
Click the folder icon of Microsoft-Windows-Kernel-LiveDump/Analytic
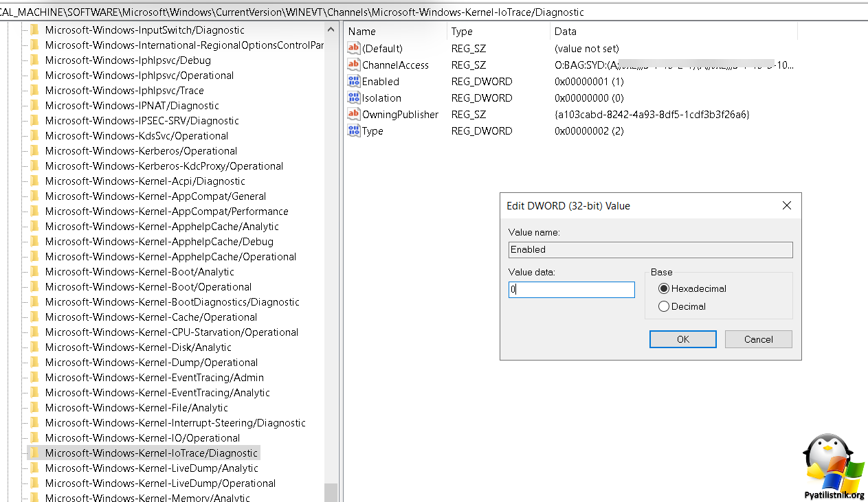(x=34, y=468)
